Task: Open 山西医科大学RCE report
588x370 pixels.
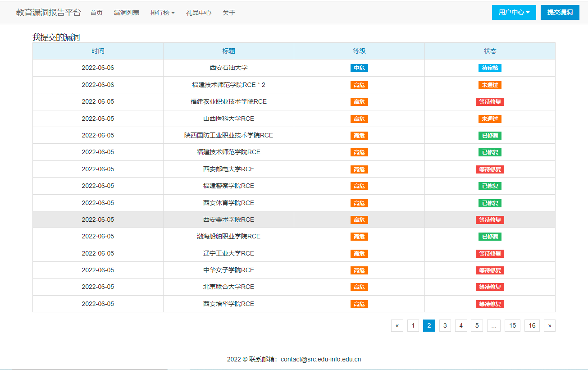Action: click(x=228, y=119)
